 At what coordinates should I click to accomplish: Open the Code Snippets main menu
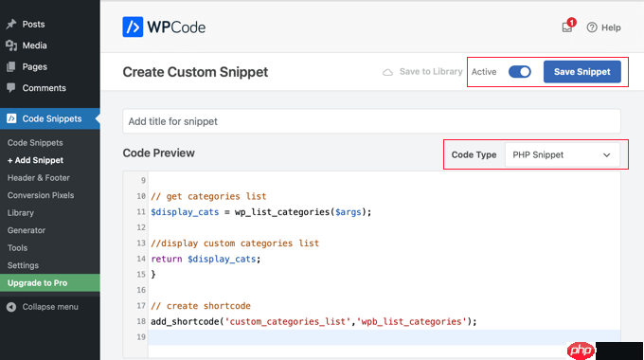click(x=50, y=118)
